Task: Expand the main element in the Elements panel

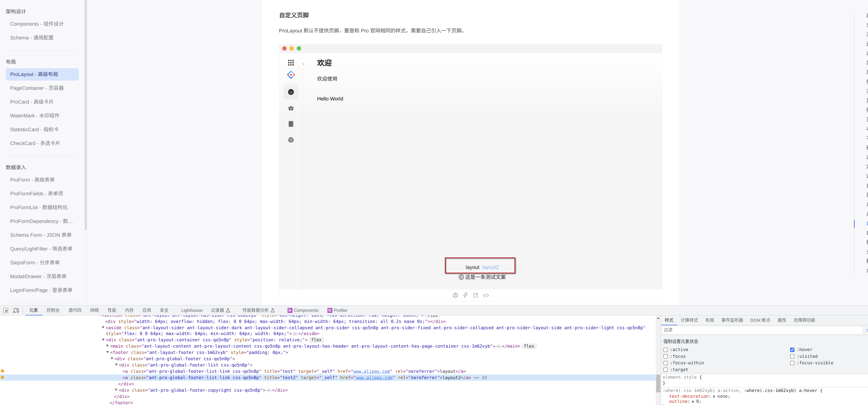Action: 107,346
